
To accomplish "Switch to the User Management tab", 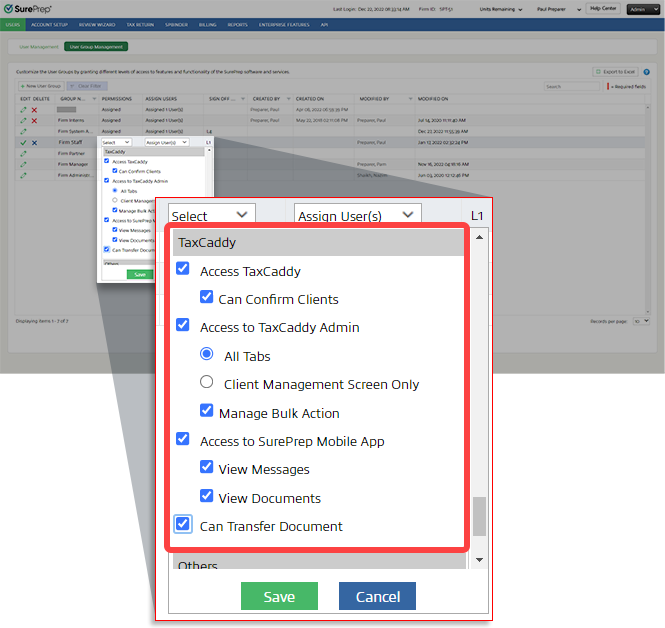I will 39,47.
